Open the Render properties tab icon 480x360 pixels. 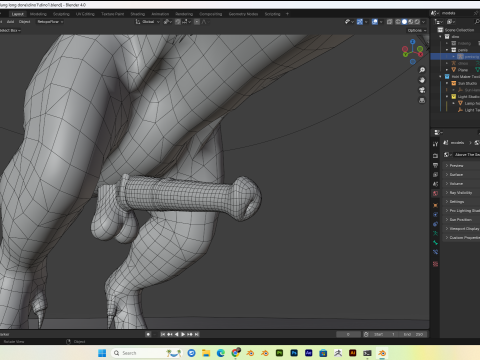tap(435, 156)
